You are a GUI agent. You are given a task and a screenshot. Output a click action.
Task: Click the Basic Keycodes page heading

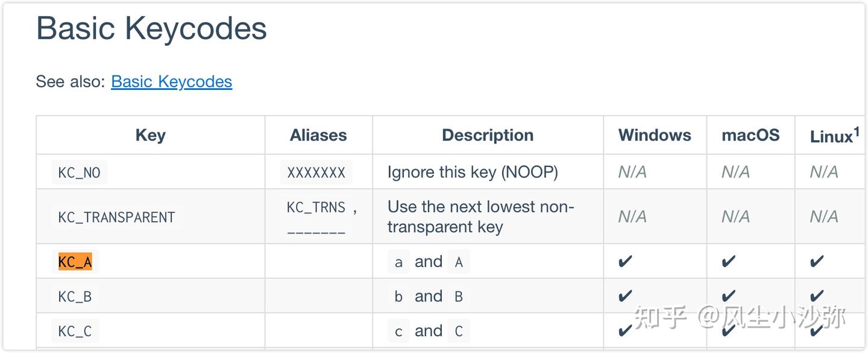(x=151, y=28)
